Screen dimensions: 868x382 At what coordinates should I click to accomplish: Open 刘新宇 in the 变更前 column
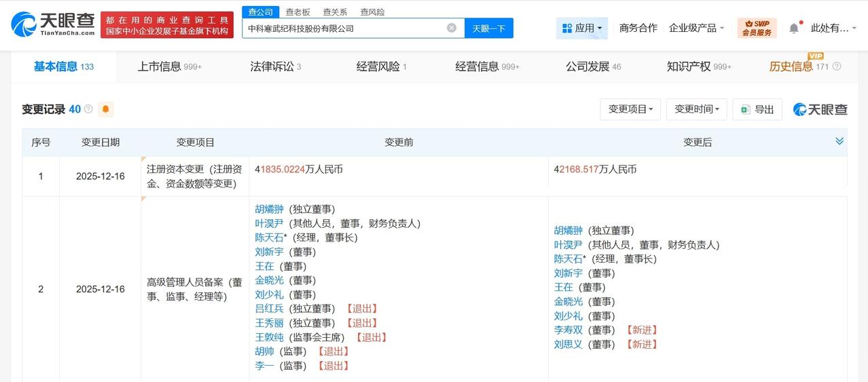coord(270,252)
